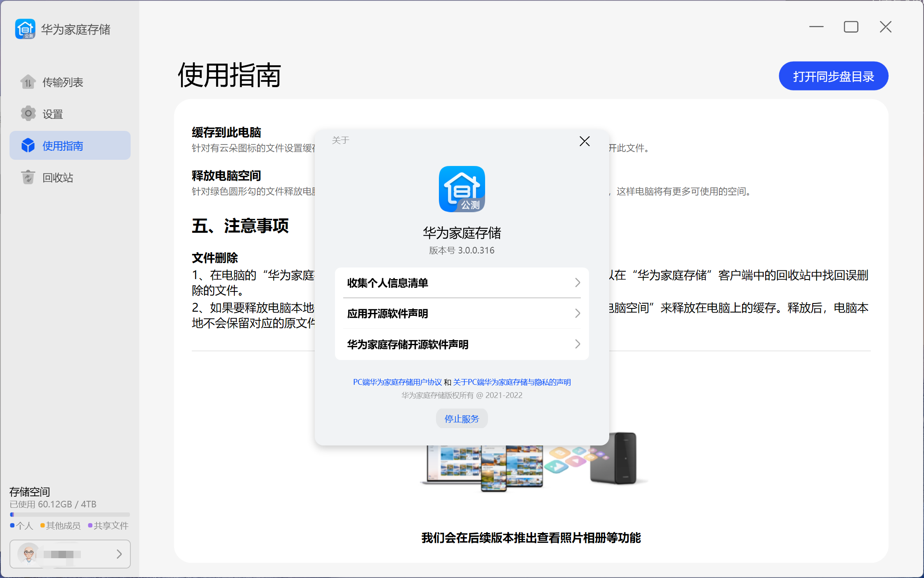Click 华为家庭存储版权所有 @ 2021-2022 text
The height and width of the screenshot is (578, 924).
click(x=462, y=396)
